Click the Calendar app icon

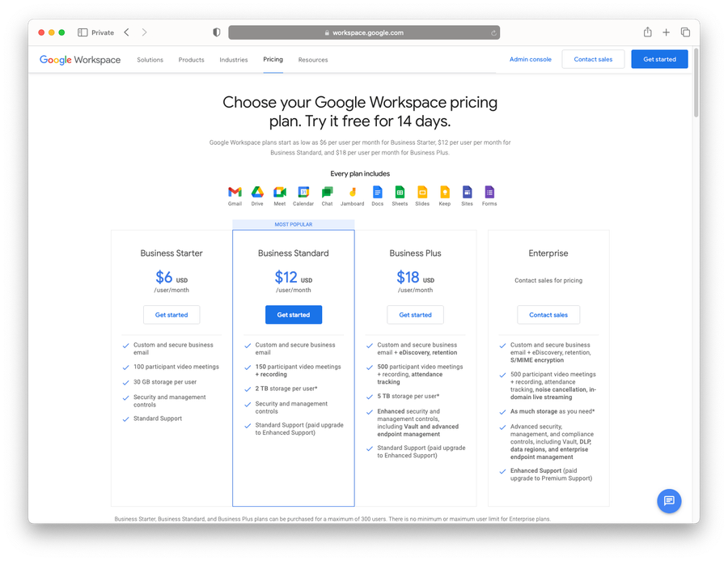pyautogui.click(x=303, y=192)
